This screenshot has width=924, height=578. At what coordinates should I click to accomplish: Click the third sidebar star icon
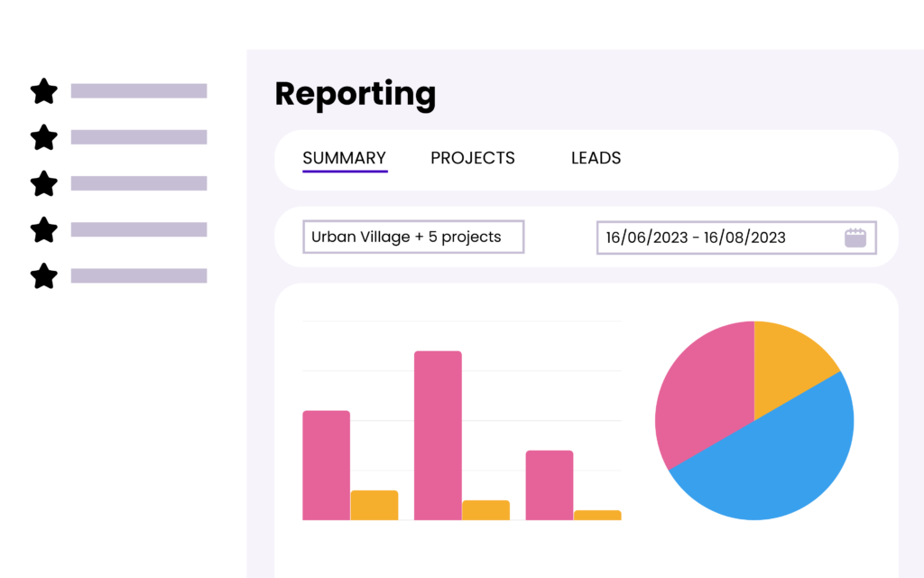[x=43, y=183]
